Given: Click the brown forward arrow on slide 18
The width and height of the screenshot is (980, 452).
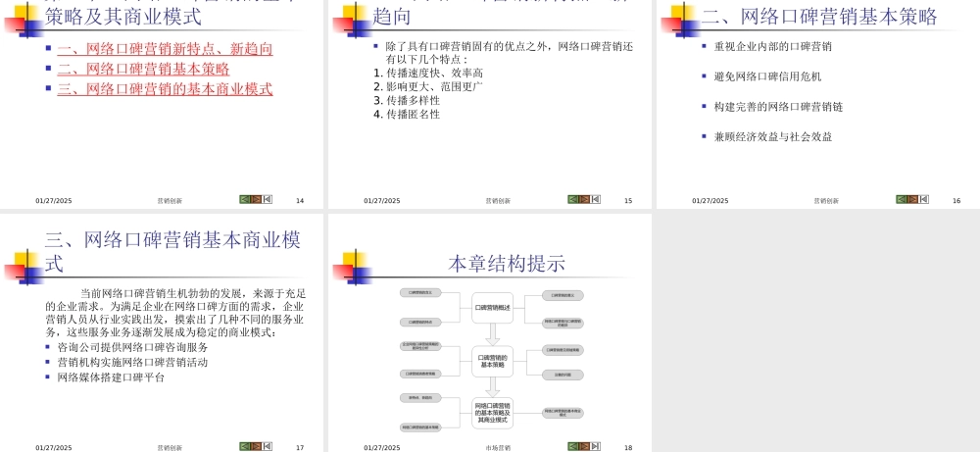Looking at the screenshot, I should pyautogui.click(x=584, y=446).
